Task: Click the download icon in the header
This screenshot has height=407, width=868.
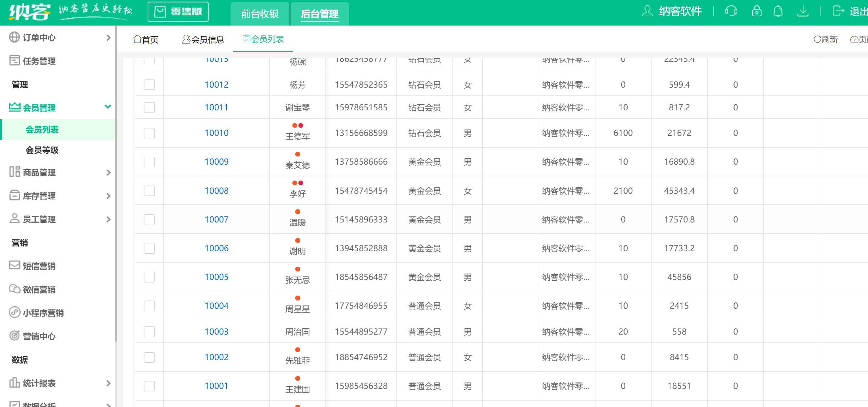Action: click(803, 11)
